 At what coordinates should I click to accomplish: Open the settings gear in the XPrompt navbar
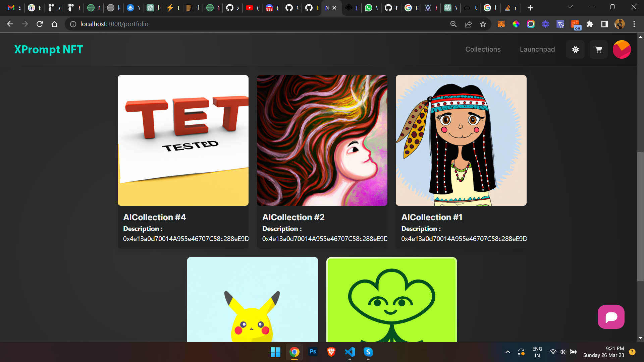575,50
